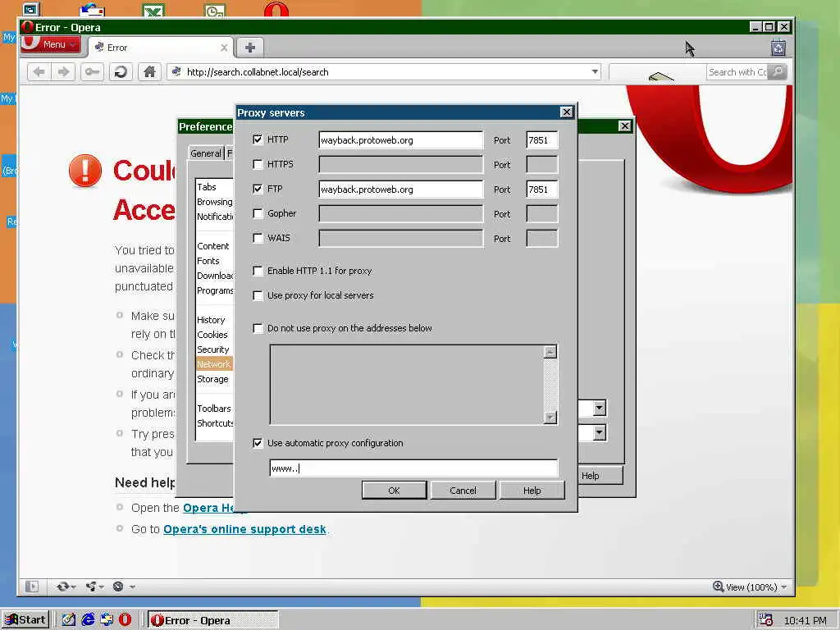Image resolution: width=840 pixels, height=630 pixels.
Task: Open the closed tabs trash icon
Action: click(x=778, y=47)
